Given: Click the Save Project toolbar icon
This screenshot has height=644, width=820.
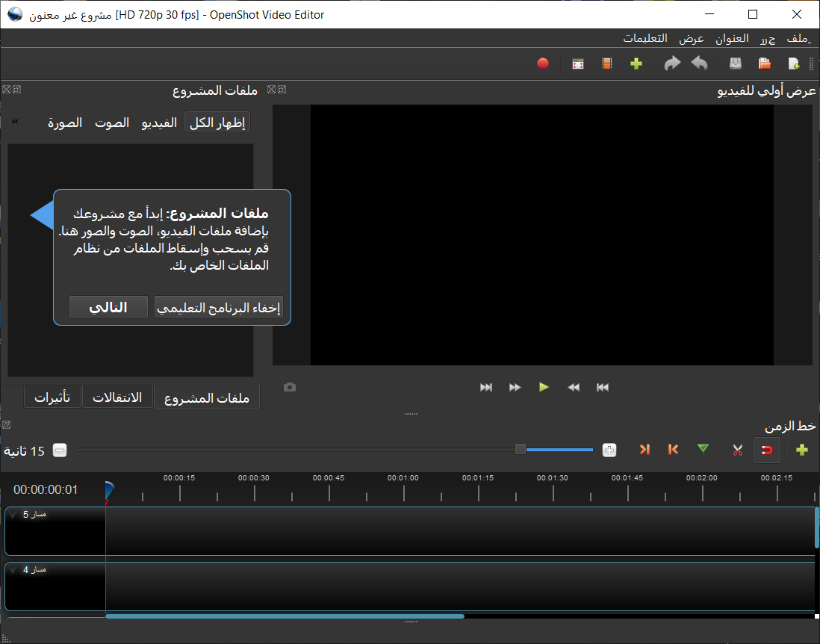Looking at the screenshot, I should coord(736,64).
